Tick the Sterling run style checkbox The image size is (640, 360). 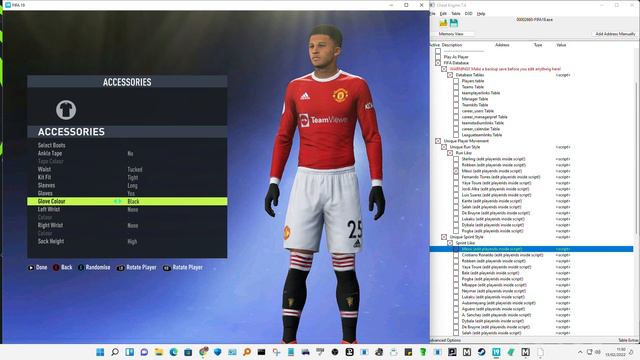coord(456,159)
